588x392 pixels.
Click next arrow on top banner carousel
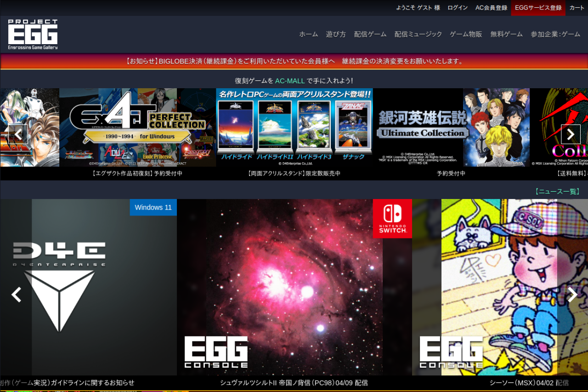(x=571, y=134)
